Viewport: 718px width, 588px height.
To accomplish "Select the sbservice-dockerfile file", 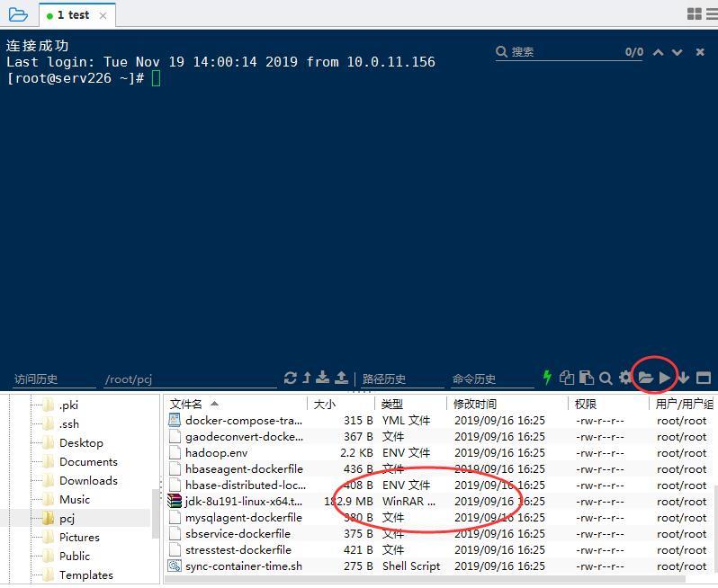I will [x=238, y=533].
